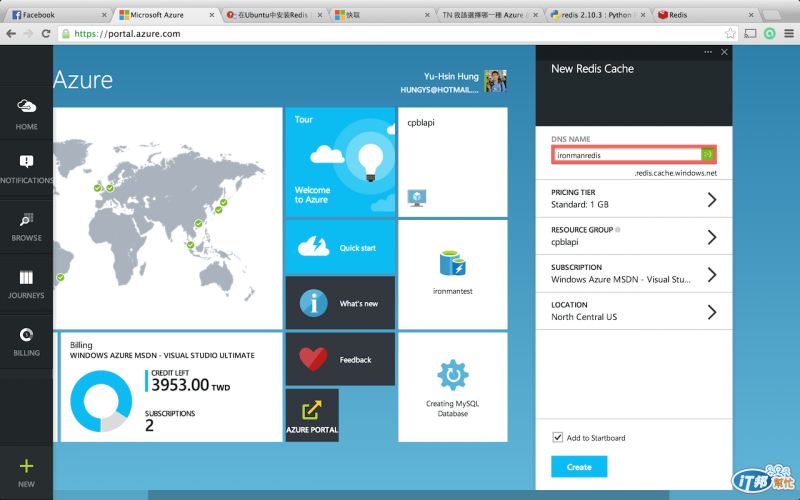Click the .redis.cache.windows.net suffix text
The width and height of the screenshot is (800, 500).
(x=676, y=173)
